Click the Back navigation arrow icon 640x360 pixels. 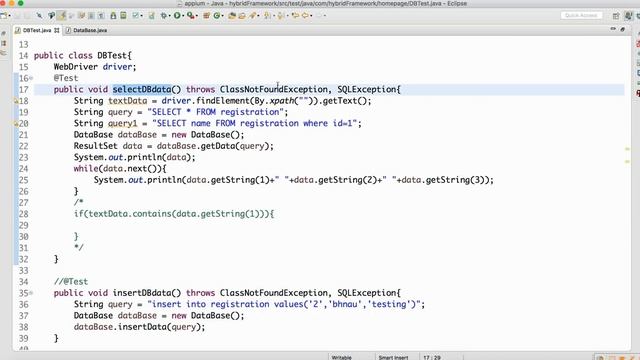tap(305, 16)
